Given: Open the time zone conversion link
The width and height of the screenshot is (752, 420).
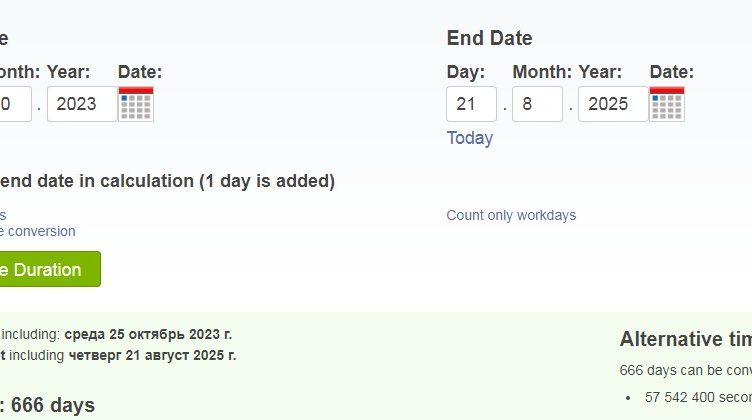Looking at the screenshot, I should click(x=38, y=231).
